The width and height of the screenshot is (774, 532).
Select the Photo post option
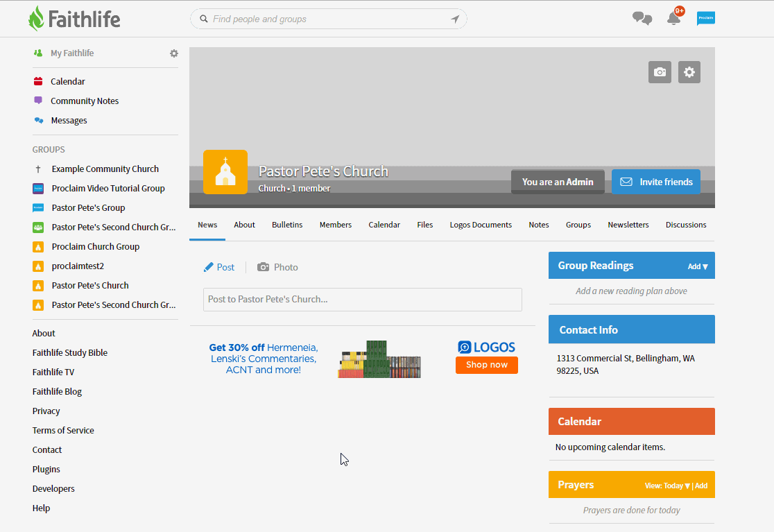278,267
